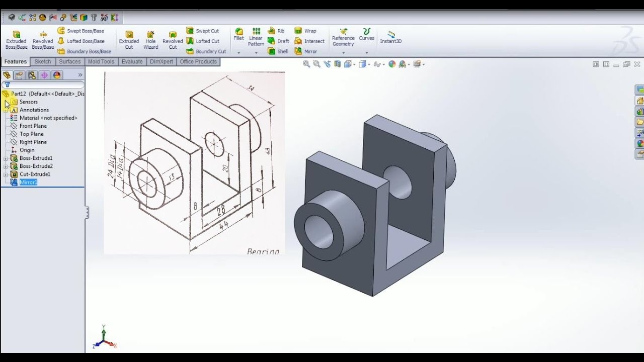Expand the Boss-Extrude1 feature node
The image size is (644, 362).
[x=6, y=158]
